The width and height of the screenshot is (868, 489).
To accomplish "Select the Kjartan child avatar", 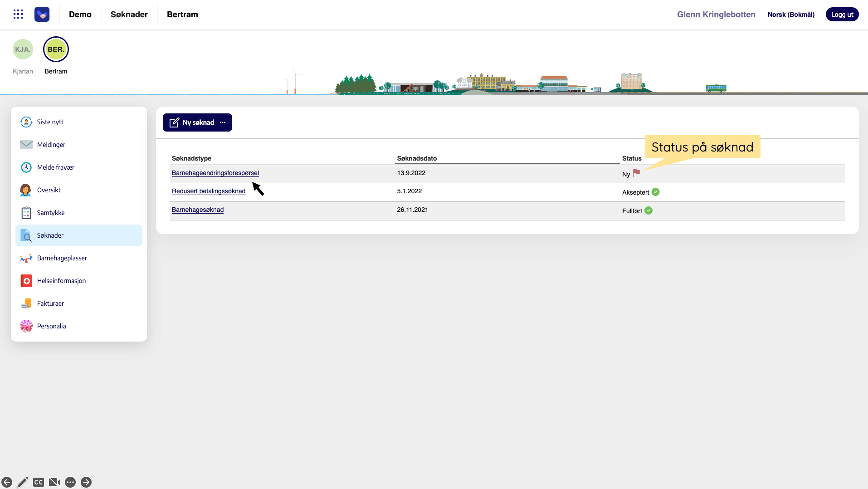I will 23,49.
